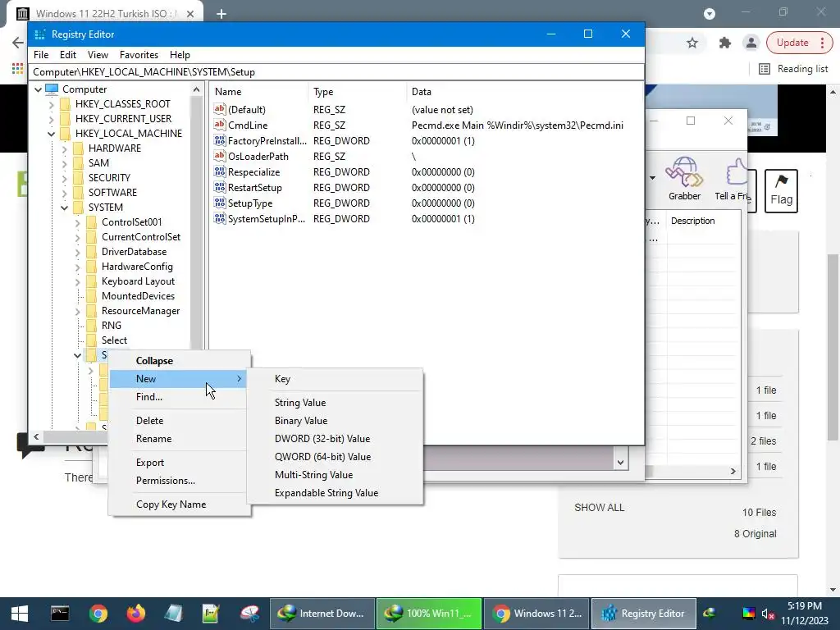The image size is (840, 630).
Task: Expand the CurrentControlSet key
Action: point(78,237)
